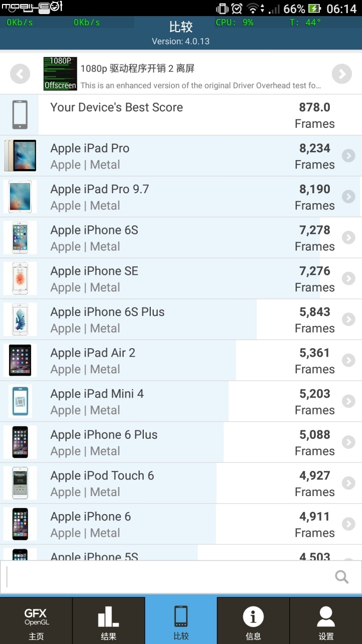Tap the Apple iPad Mini 4 placeholder icon
This screenshot has height=644, width=362.
tap(20, 401)
